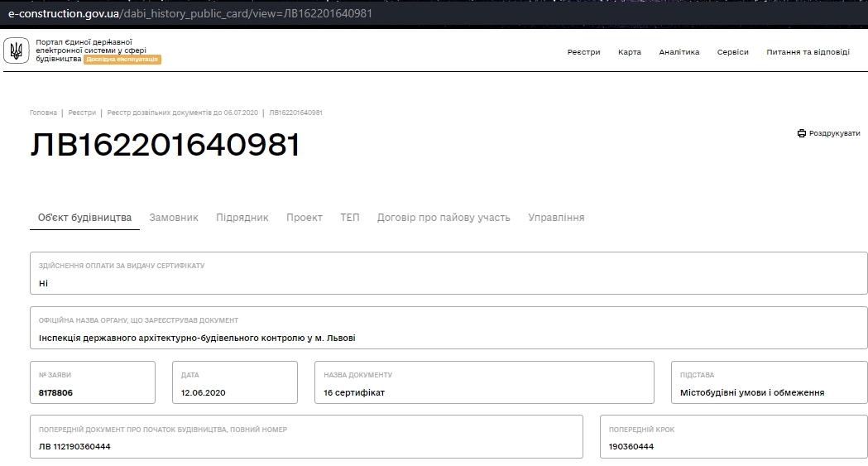Click the ПОПЕРЕДНІЙ КРОК field label
Viewport: 868px width, 466px height.
pyautogui.click(x=641, y=430)
